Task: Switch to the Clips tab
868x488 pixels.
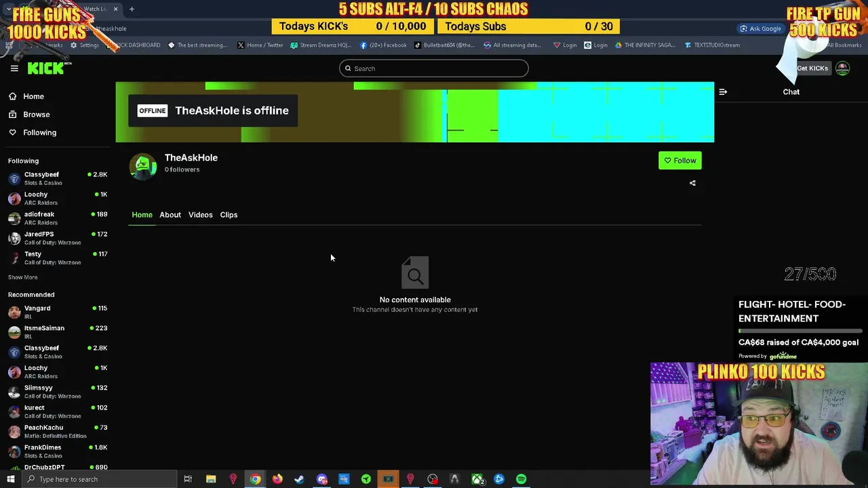Action: coord(229,215)
